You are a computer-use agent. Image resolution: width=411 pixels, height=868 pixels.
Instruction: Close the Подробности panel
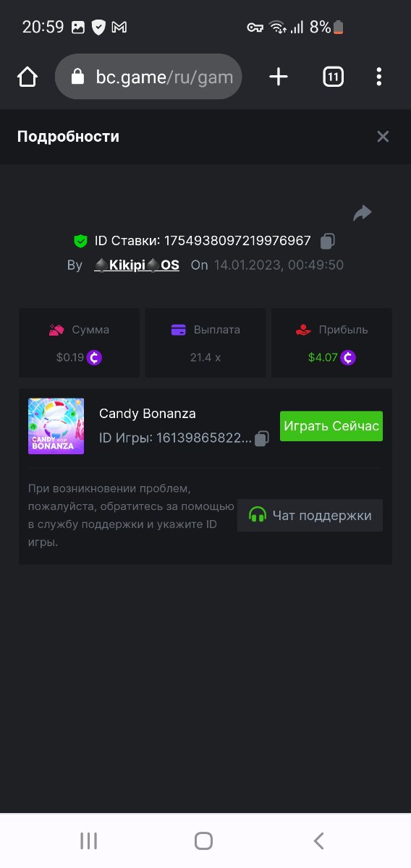tap(383, 137)
